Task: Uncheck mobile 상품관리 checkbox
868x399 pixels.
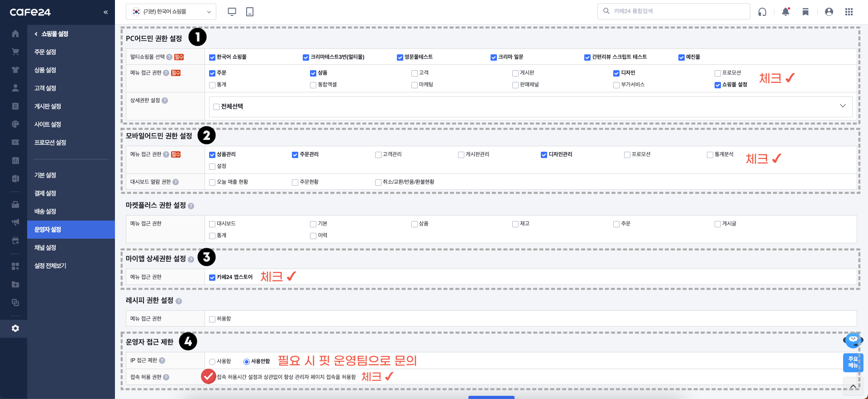Action: click(x=212, y=155)
